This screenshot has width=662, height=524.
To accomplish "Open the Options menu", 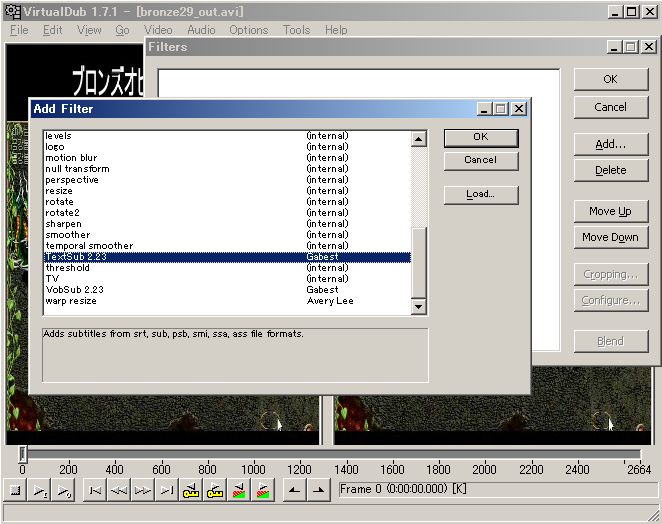I will 248,30.
